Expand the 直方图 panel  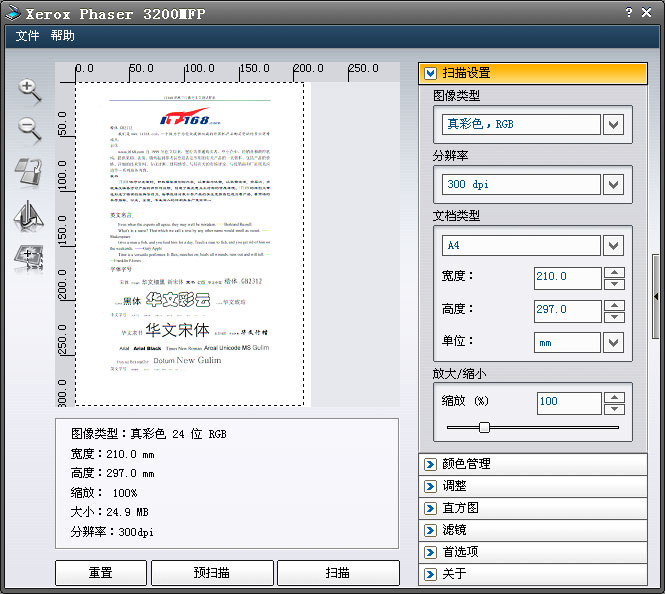tap(431, 508)
